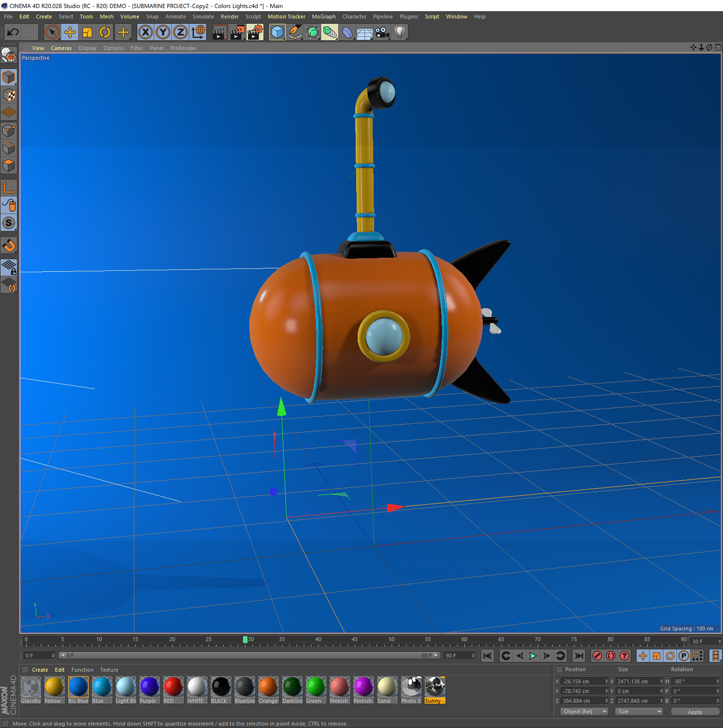The image size is (723, 728).
Task: Click the Apply button
Action: pyautogui.click(x=695, y=712)
